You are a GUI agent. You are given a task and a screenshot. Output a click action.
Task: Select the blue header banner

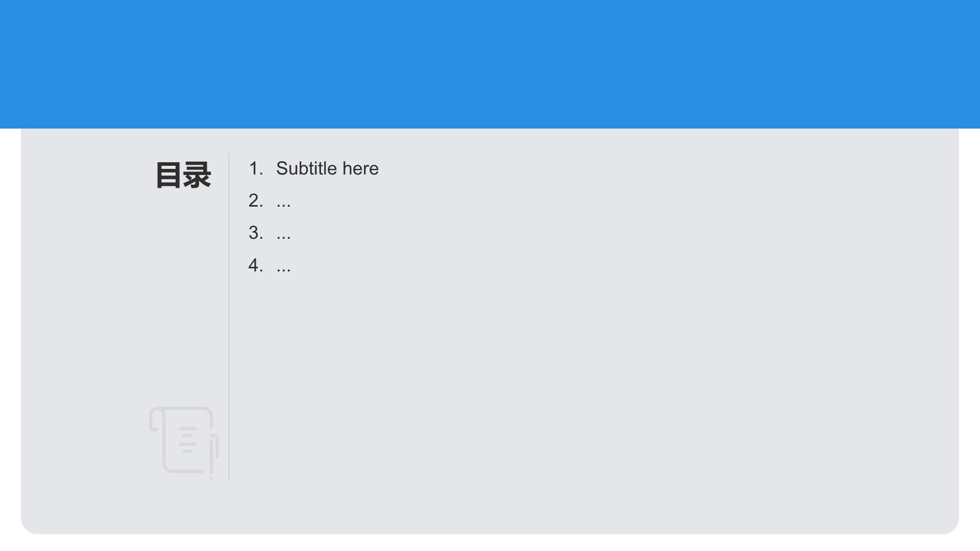point(490,64)
